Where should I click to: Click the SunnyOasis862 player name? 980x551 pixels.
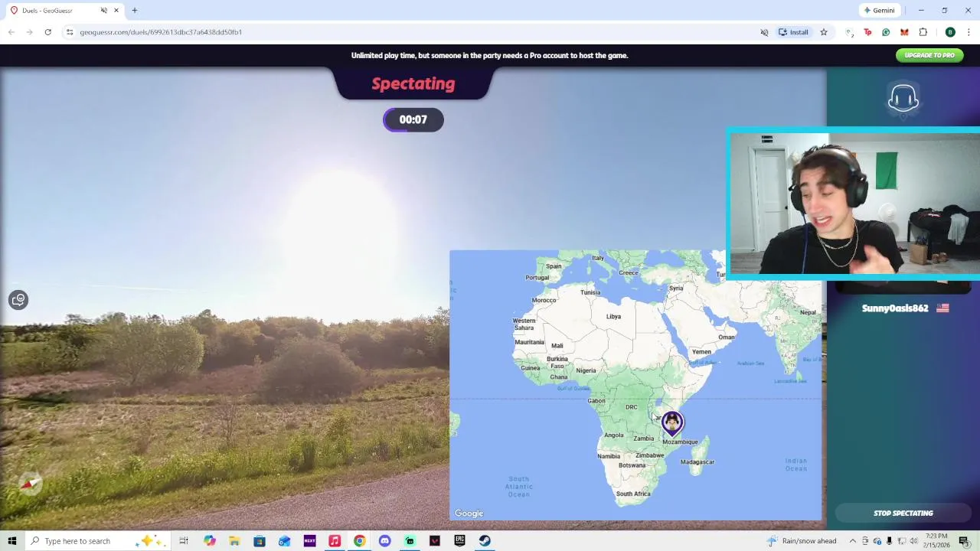[x=895, y=308]
